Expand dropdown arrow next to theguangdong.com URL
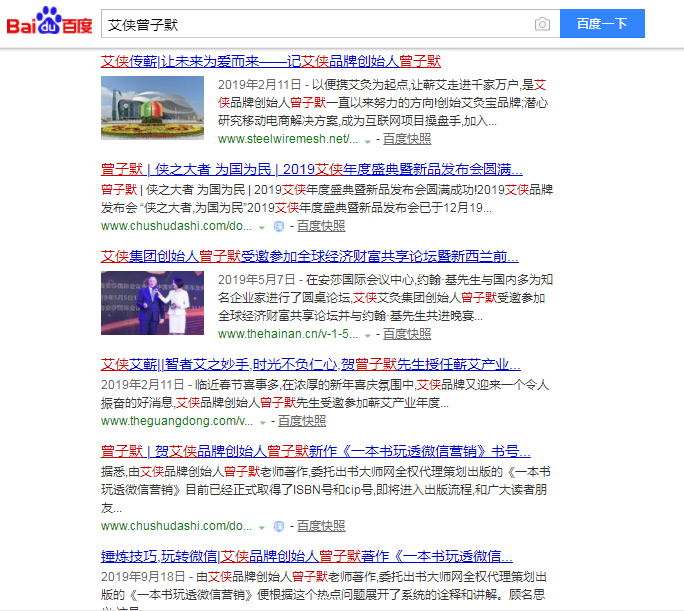This screenshot has width=684, height=611. (263, 422)
